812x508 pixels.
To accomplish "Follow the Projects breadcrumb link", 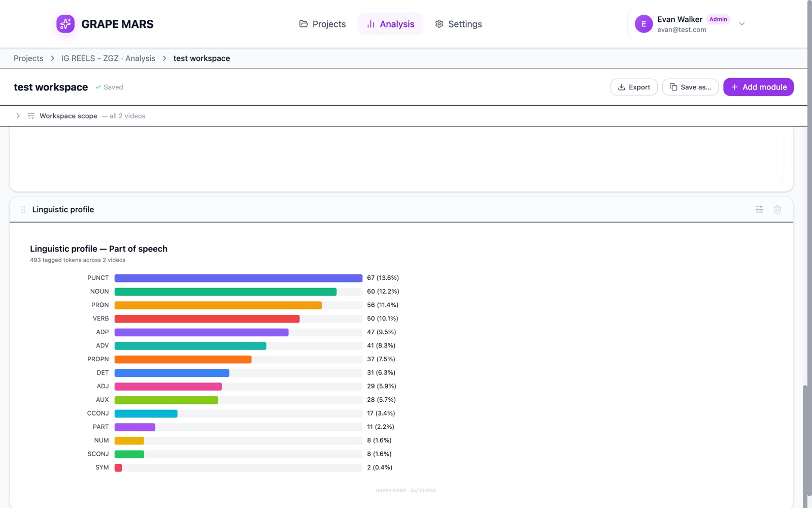I will (28, 58).
